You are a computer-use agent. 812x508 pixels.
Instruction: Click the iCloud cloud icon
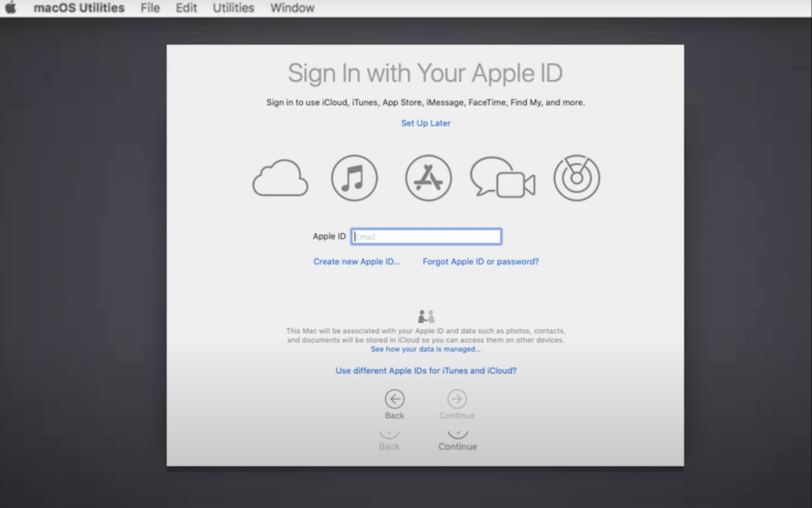click(280, 178)
